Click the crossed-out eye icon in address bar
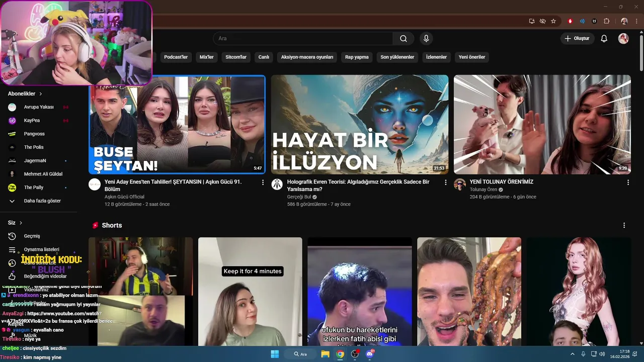This screenshot has height=362, width=644. click(x=542, y=21)
